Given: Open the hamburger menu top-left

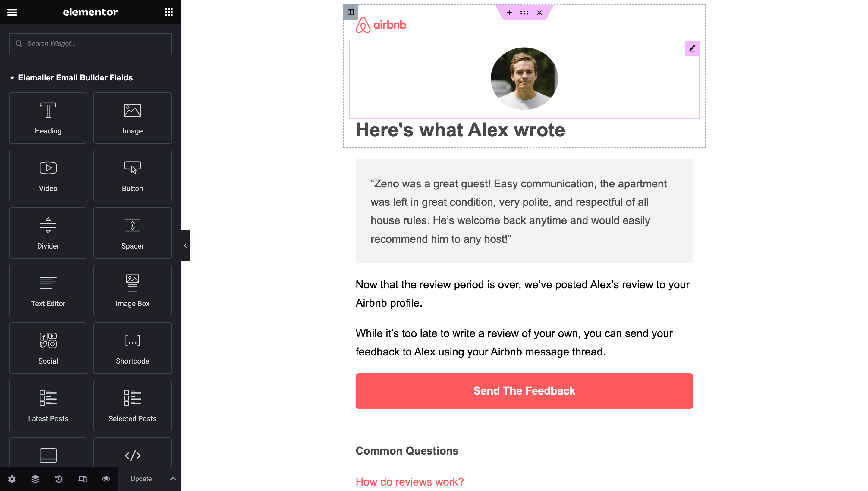Looking at the screenshot, I should point(12,12).
